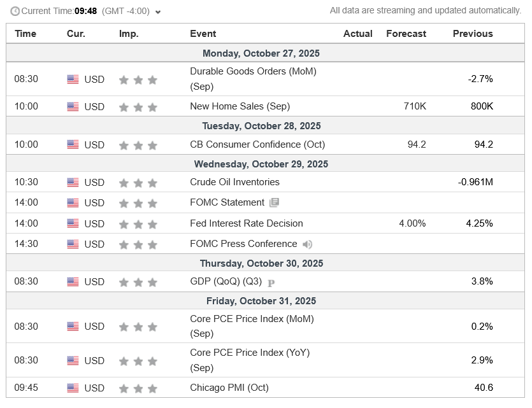This screenshot has height=408, width=532.
Task: Click the US flag in New Home Sales row
Action: [x=73, y=107]
